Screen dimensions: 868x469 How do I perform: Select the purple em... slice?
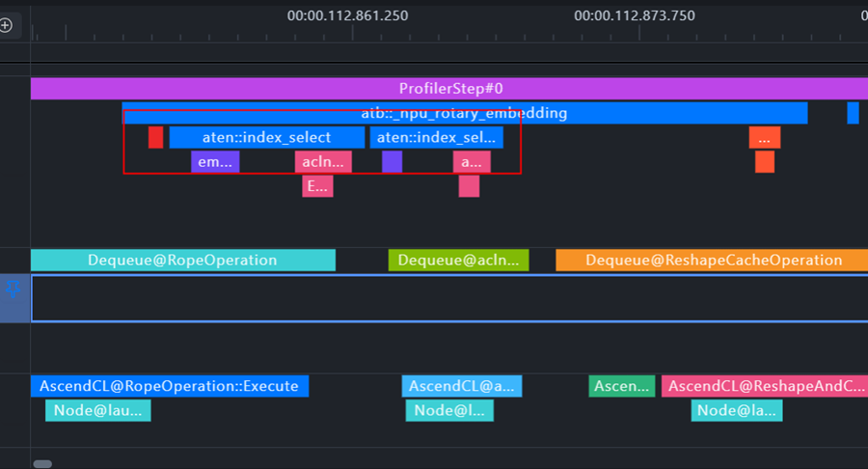(x=215, y=162)
